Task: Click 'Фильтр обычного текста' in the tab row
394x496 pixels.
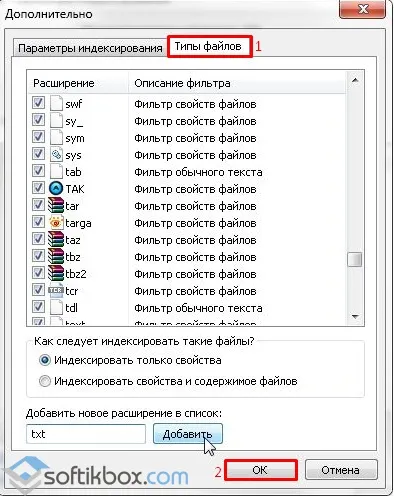Action: coord(198,172)
